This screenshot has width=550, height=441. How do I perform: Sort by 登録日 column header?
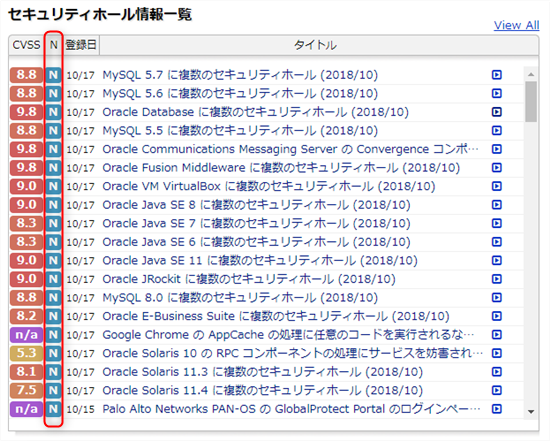pyautogui.click(x=81, y=45)
